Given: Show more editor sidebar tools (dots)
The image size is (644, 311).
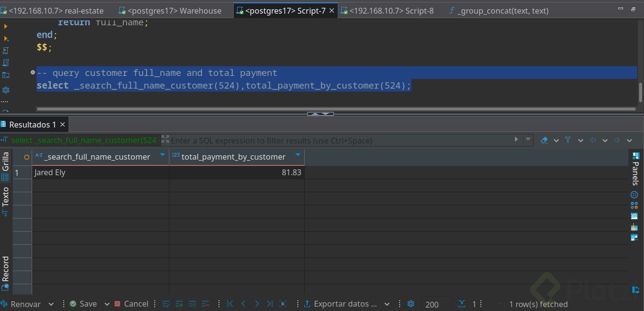Looking at the screenshot, I should (x=5, y=102).
